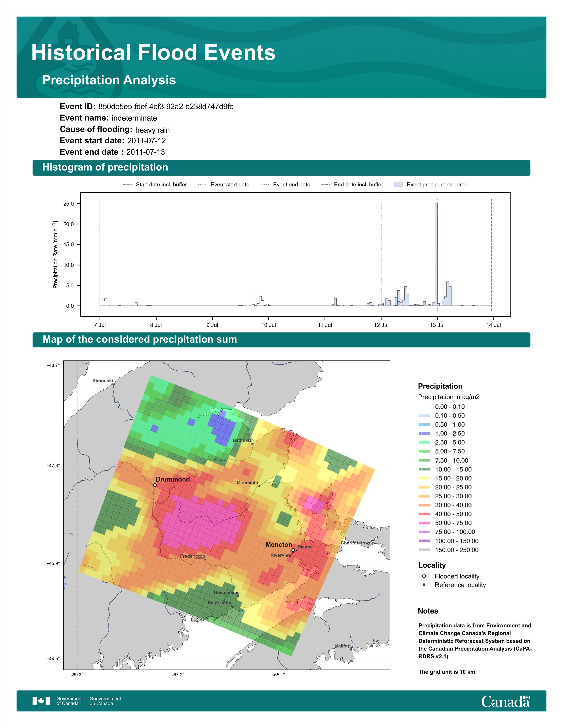
Task: Click the '10 Jul' x-axis label
Action: [x=268, y=325]
